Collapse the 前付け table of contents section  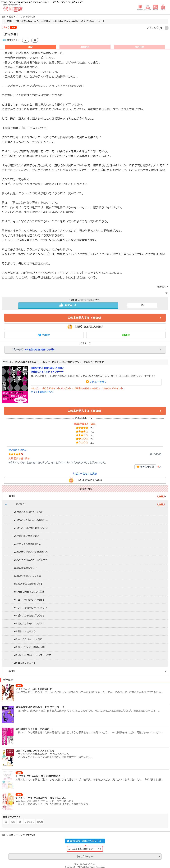click(85, 496)
